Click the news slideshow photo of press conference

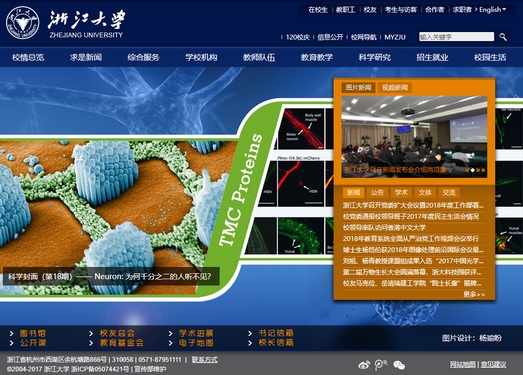pos(414,136)
